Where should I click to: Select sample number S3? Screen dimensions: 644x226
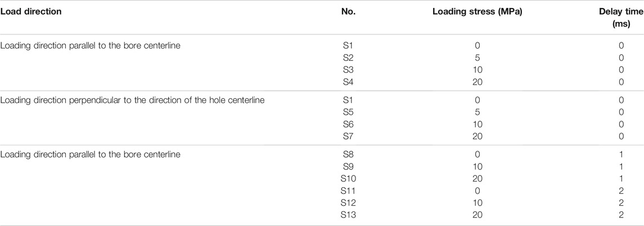pos(348,70)
